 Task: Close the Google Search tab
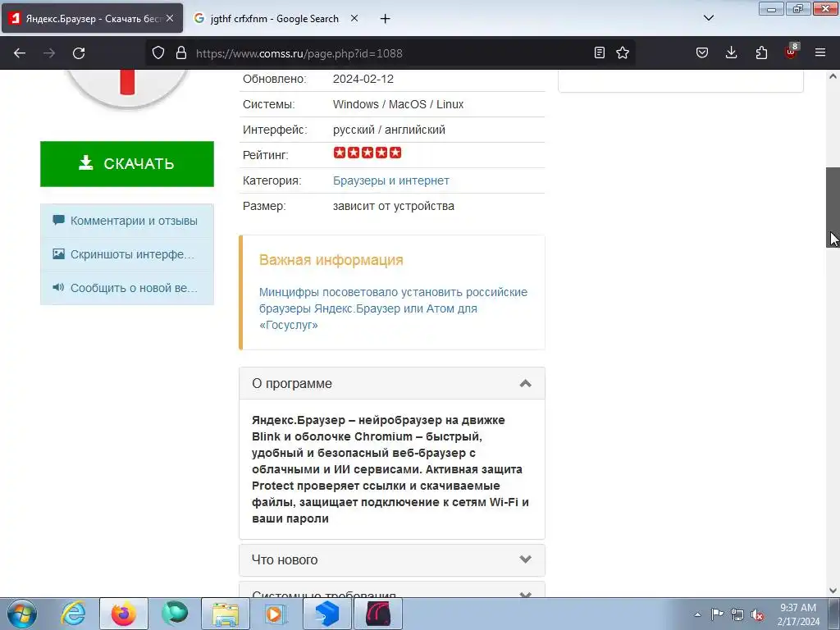click(x=354, y=18)
